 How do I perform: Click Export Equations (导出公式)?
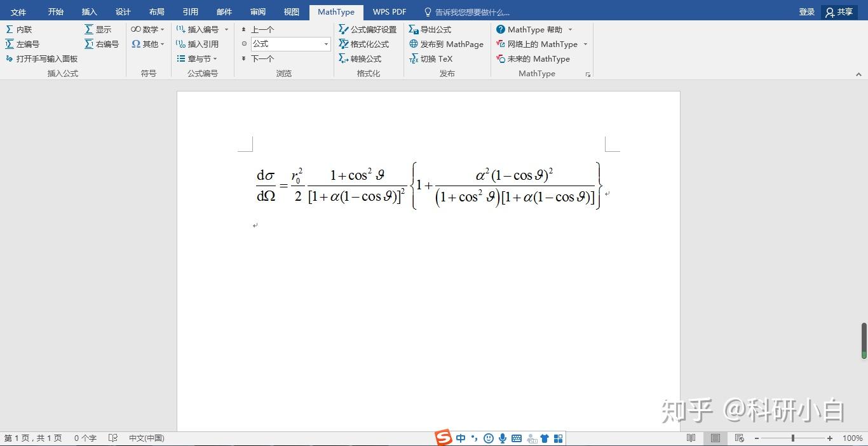tap(430, 29)
